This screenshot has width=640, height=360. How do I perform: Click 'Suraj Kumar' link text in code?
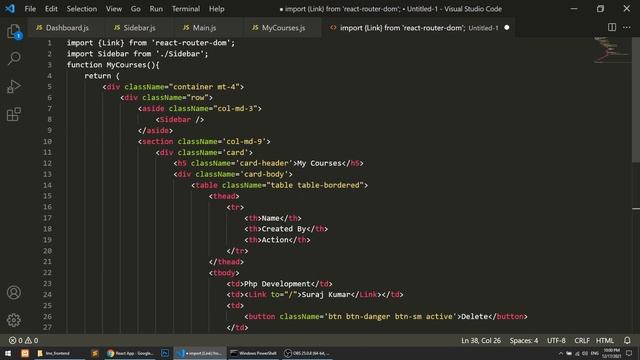tap(326, 295)
